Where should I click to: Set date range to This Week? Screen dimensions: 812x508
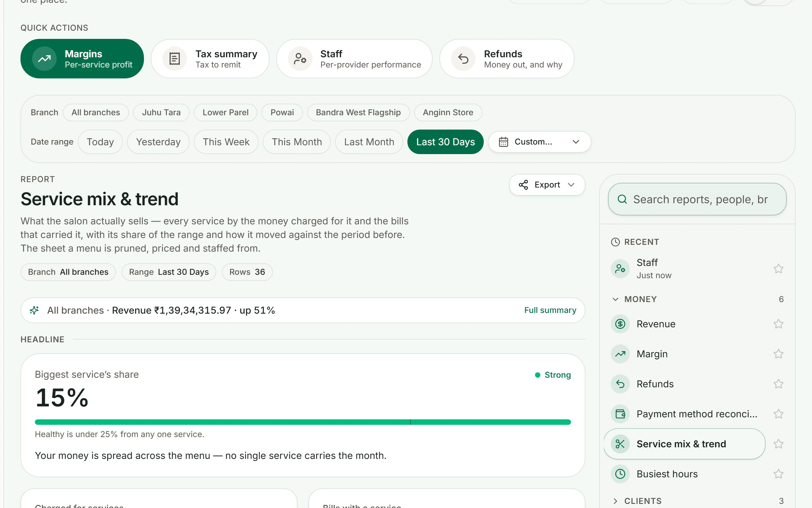[x=226, y=142]
